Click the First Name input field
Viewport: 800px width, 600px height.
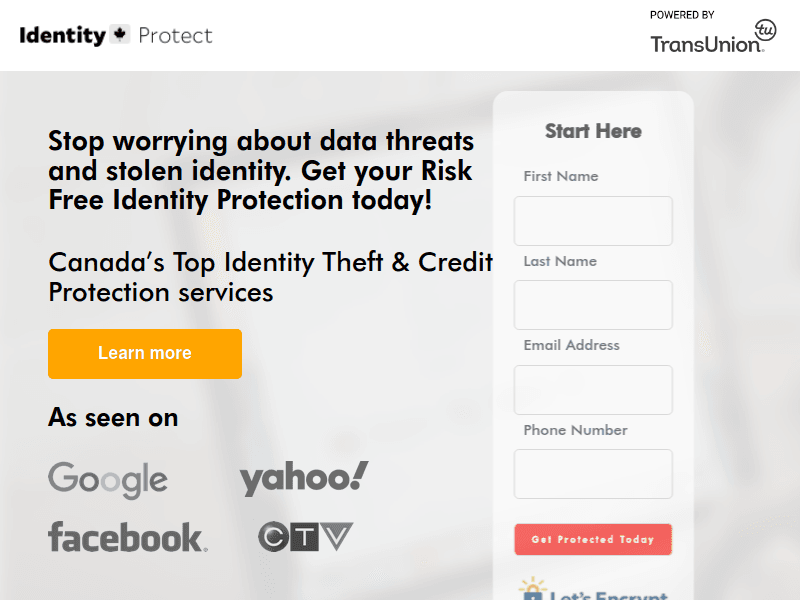click(x=592, y=221)
